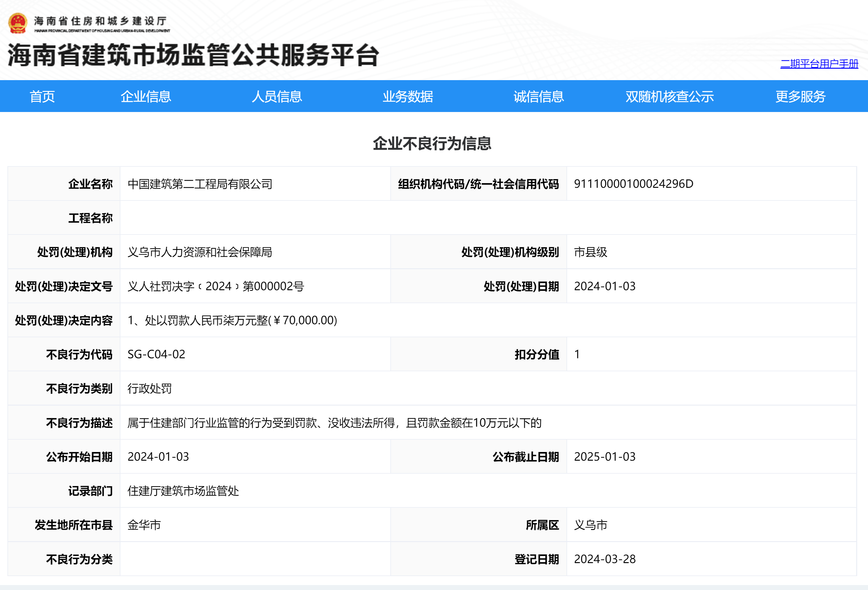This screenshot has height=590, width=868.
Task: Go to 首页 in navigation bar
Action: pyautogui.click(x=42, y=97)
